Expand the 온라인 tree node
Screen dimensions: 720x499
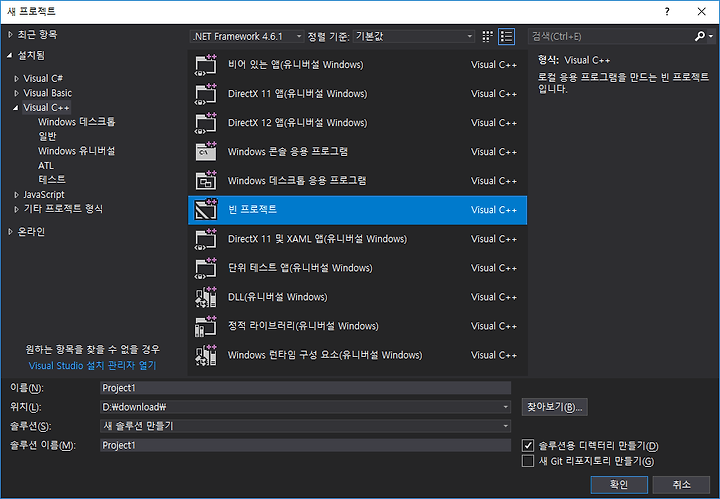[10, 232]
